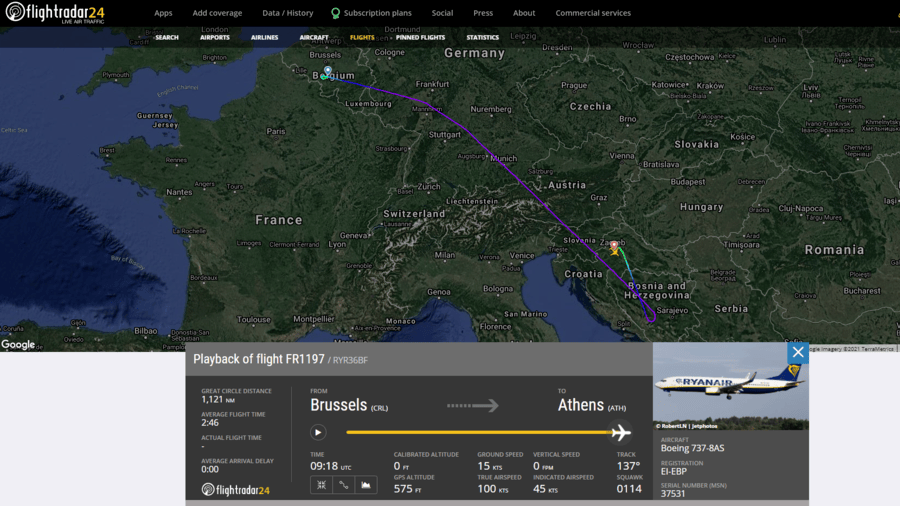Screen dimensions: 900x506
Task: Click the airplane marker on playback slider
Action: click(620, 432)
